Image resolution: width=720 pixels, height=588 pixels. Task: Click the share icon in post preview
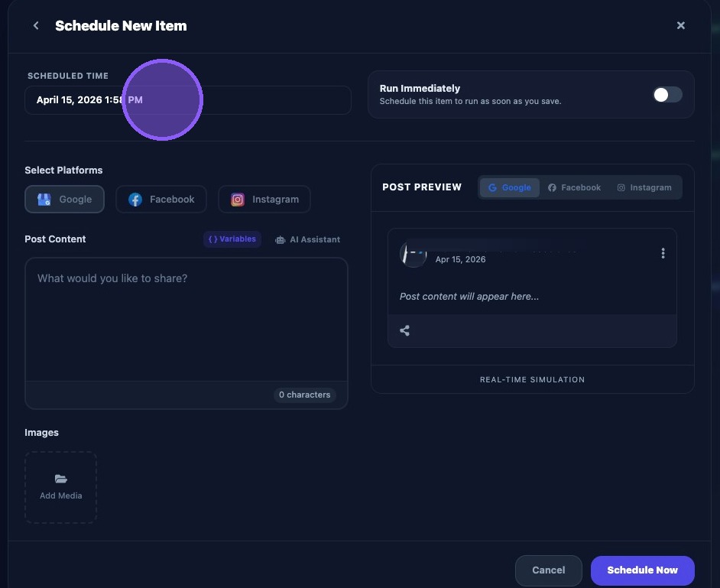[x=404, y=331]
